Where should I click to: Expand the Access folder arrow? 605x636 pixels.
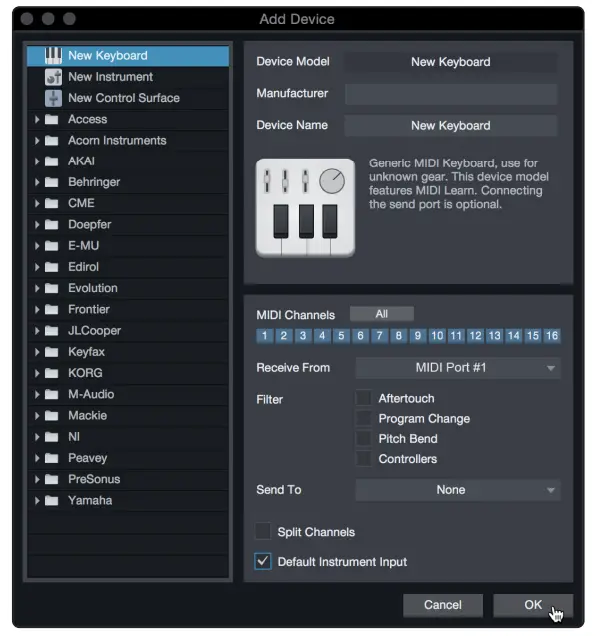(x=37, y=119)
